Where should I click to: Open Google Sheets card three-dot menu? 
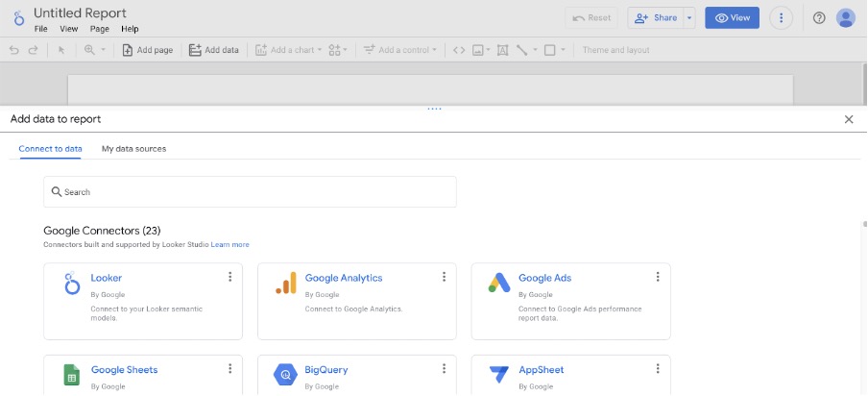click(229, 369)
